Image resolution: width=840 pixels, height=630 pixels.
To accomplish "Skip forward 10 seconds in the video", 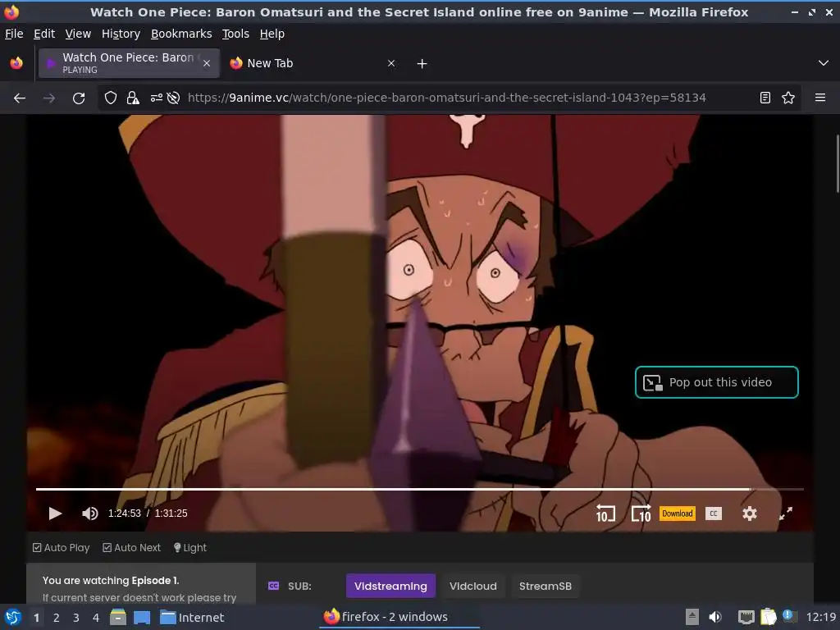I will pyautogui.click(x=641, y=514).
